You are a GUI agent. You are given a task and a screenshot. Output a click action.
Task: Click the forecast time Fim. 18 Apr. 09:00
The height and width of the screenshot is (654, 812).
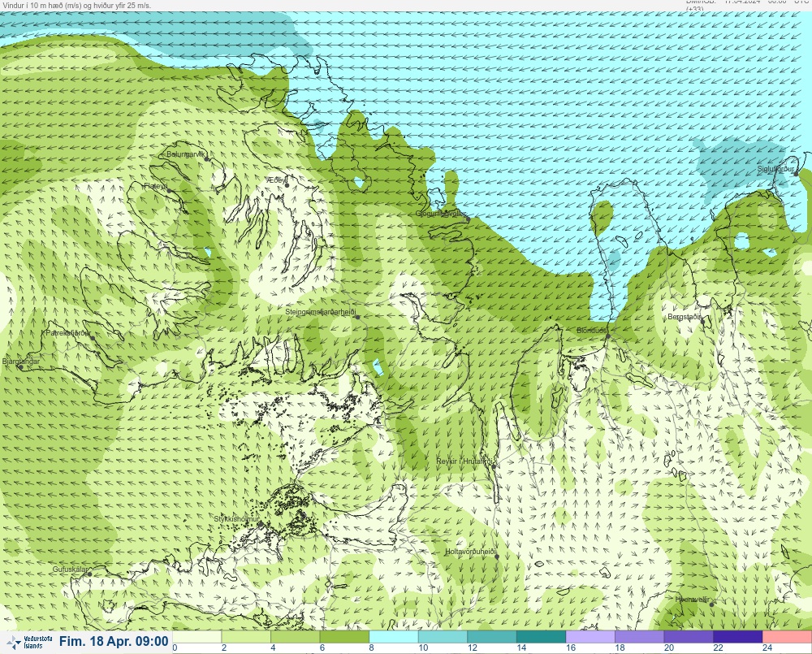114,641
